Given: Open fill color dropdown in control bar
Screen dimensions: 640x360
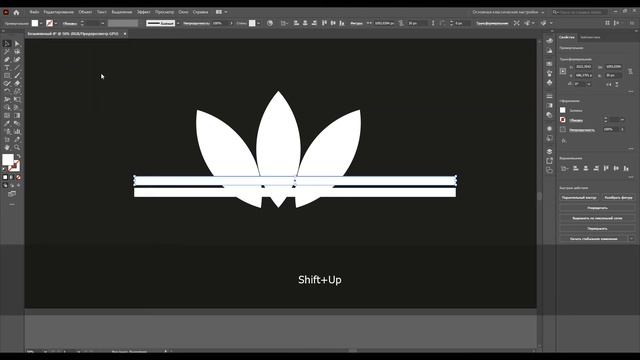Looking at the screenshot, I should (x=41, y=23).
